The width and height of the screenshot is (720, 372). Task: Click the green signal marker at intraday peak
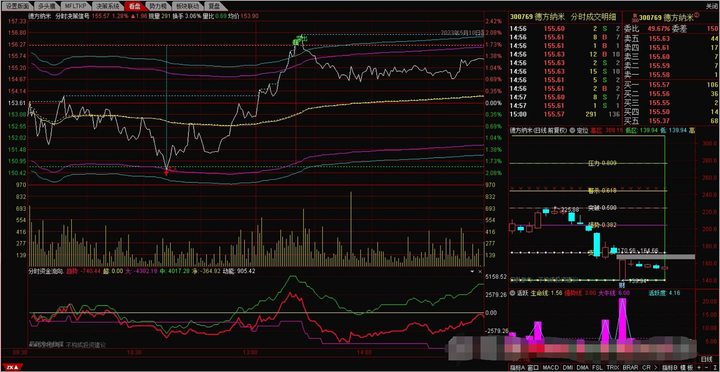click(299, 40)
